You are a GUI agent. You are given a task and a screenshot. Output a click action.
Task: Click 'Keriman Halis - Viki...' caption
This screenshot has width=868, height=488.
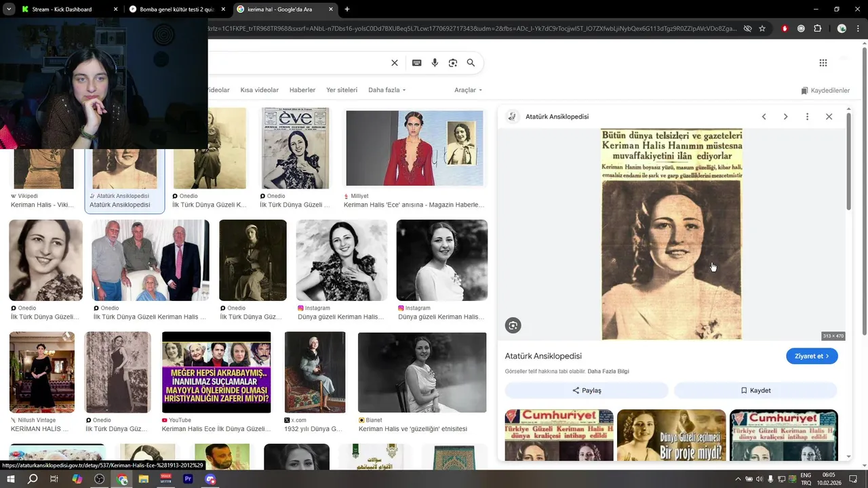click(x=42, y=205)
